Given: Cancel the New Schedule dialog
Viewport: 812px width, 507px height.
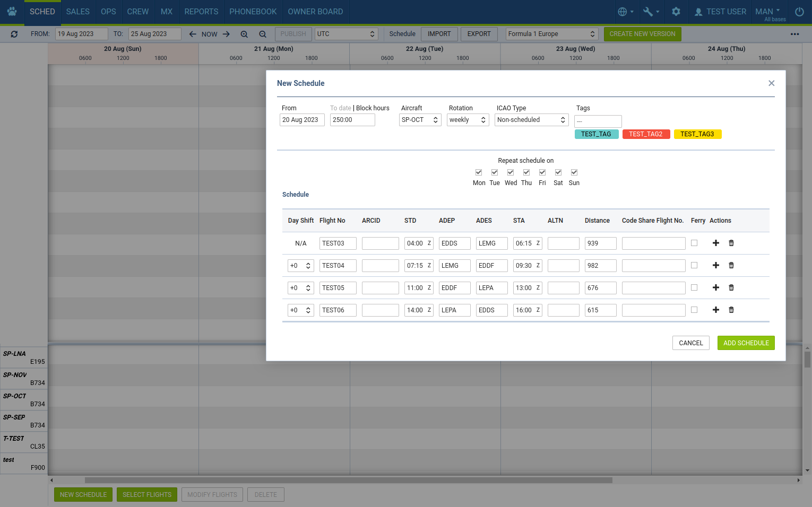Looking at the screenshot, I should 690,343.
